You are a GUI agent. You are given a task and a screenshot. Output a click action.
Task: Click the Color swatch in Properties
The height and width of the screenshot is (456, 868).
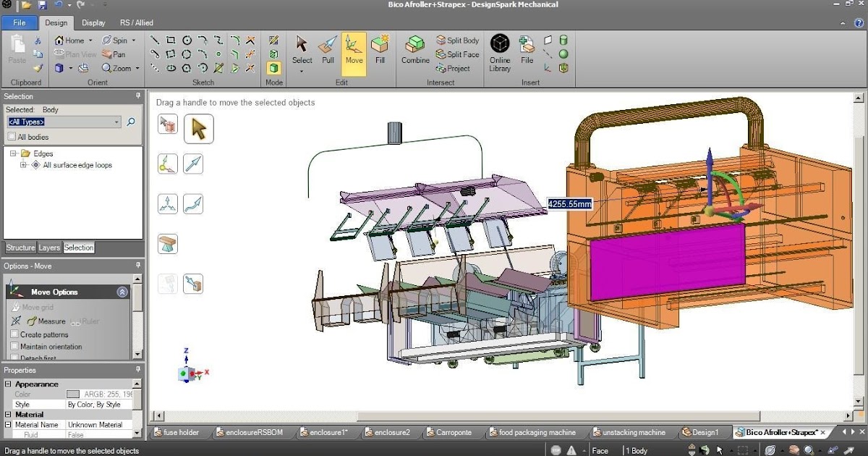[x=72, y=394]
